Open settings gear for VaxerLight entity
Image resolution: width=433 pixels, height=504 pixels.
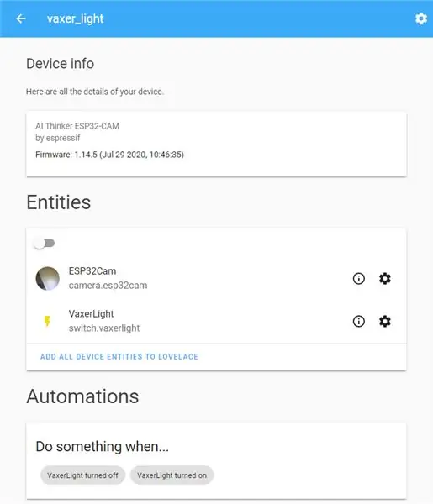pyautogui.click(x=385, y=321)
